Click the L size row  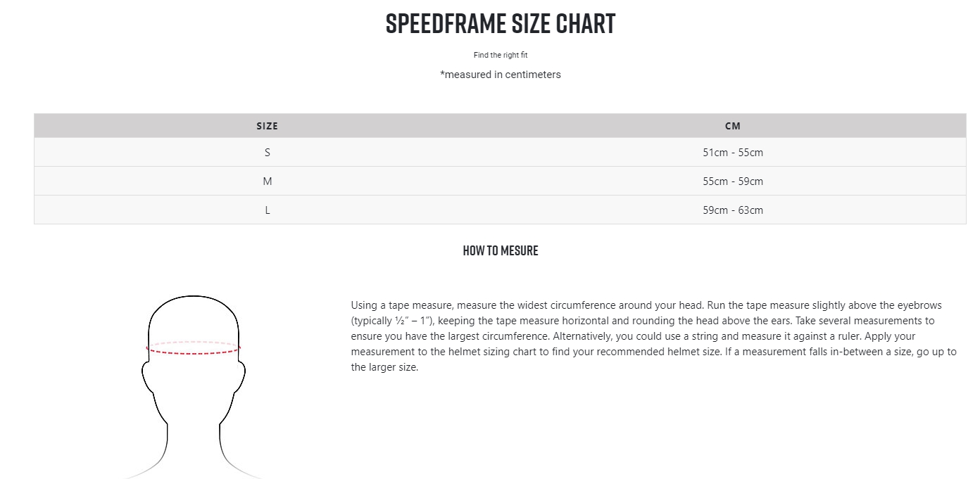coord(500,210)
